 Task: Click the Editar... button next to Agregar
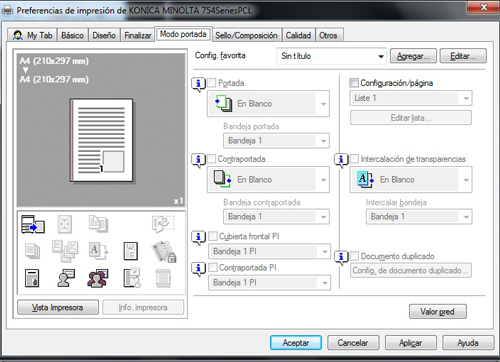pyautogui.click(x=463, y=56)
